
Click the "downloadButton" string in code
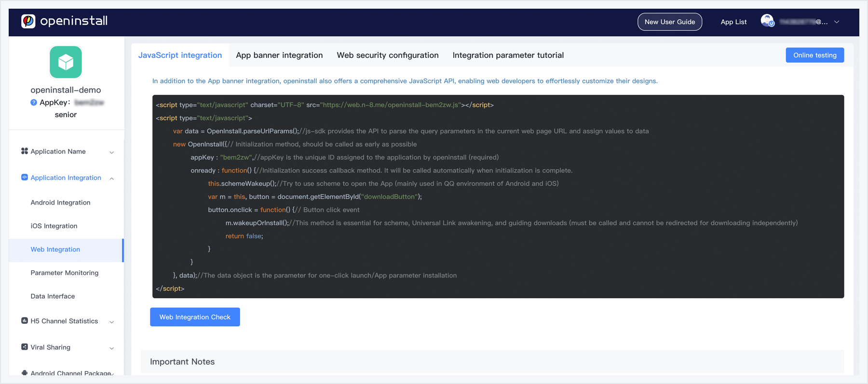pyautogui.click(x=389, y=197)
